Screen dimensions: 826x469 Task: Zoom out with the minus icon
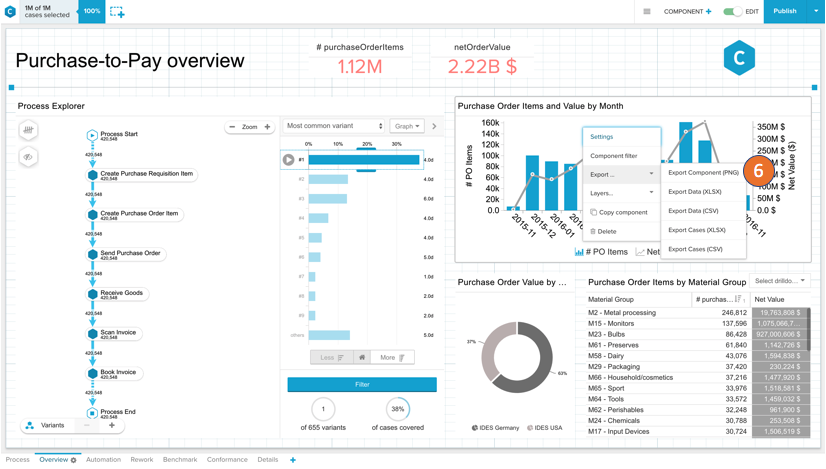tap(233, 127)
